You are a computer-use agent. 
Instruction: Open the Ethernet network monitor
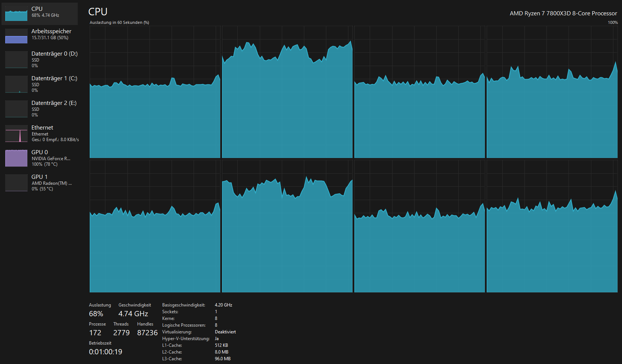coord(42,133)
